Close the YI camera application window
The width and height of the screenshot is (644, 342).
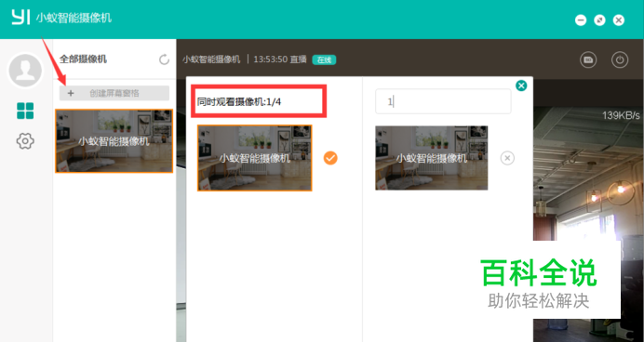point(619,20)
